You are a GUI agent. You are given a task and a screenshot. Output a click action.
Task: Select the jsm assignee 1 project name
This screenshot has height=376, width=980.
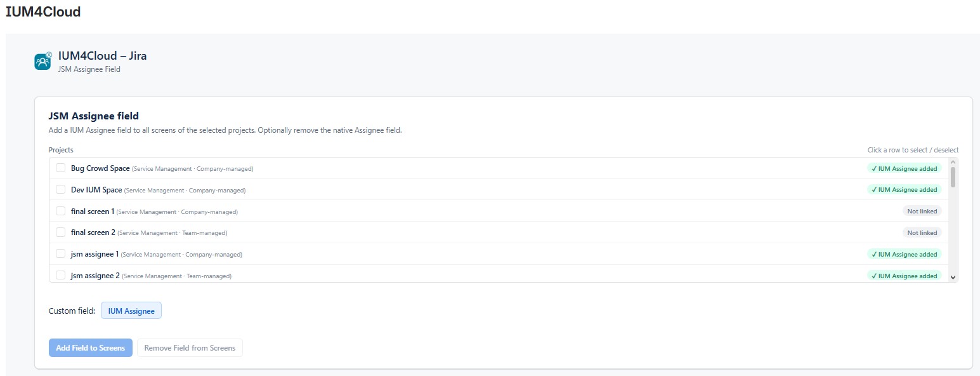[95, 254]
